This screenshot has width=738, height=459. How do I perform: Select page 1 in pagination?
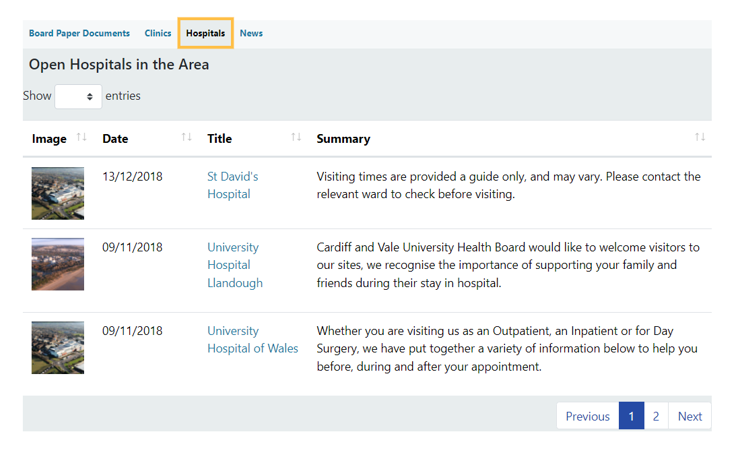[x=631, y=416]
